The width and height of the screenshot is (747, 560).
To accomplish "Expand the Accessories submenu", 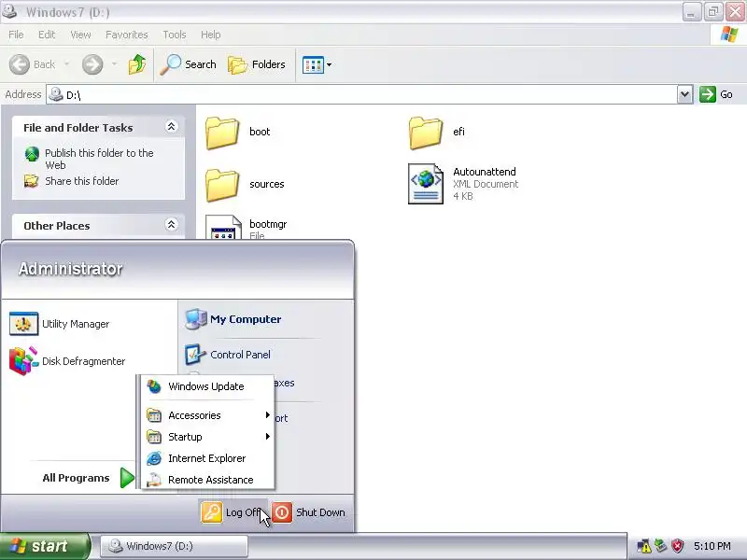I will [x=207, y=415].
